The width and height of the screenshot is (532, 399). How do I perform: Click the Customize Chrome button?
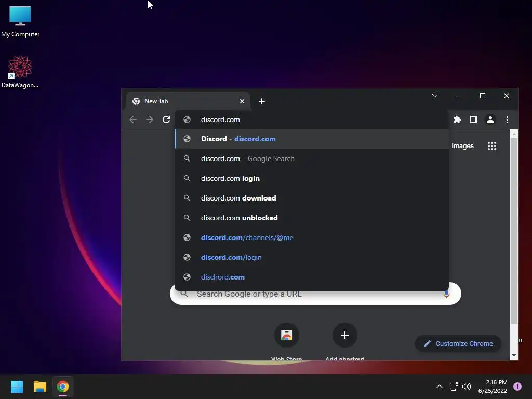coord(458,344)
